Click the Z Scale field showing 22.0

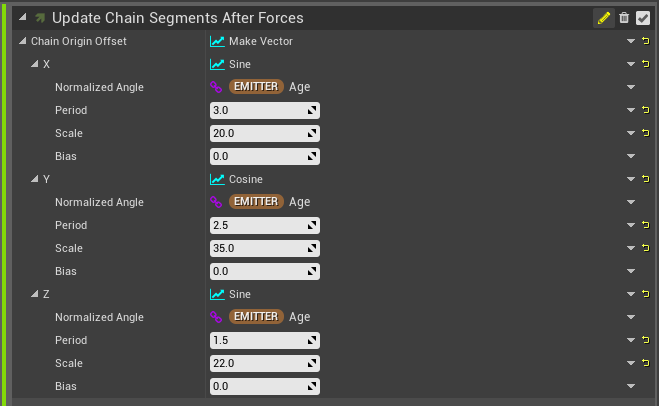(265, 364)
